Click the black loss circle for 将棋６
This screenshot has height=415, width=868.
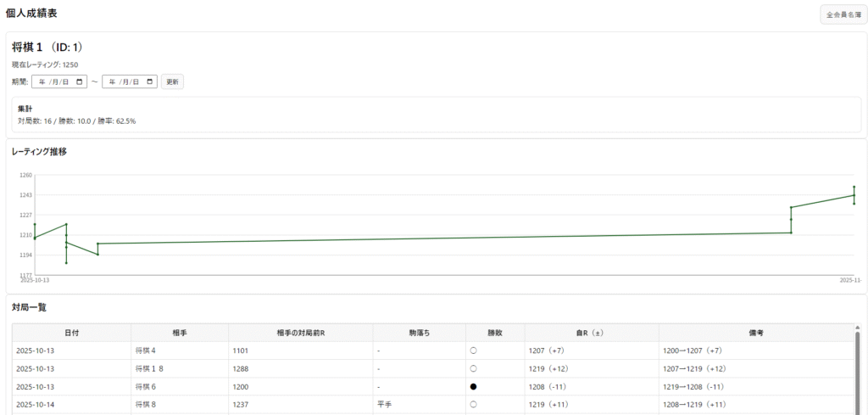pyautogui.click(x=473, y=386)
